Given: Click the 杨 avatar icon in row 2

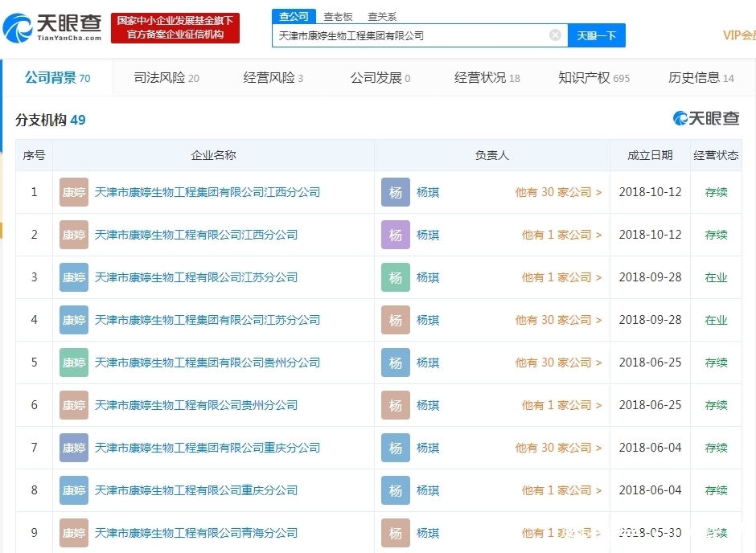Looking at the screenshot, I should click(x=396, y=235).
